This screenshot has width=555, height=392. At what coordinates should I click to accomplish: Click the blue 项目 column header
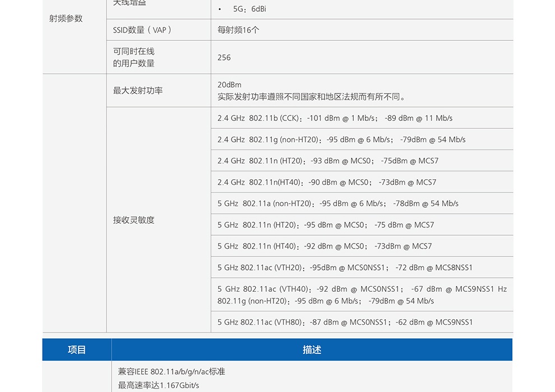point(77,350)
